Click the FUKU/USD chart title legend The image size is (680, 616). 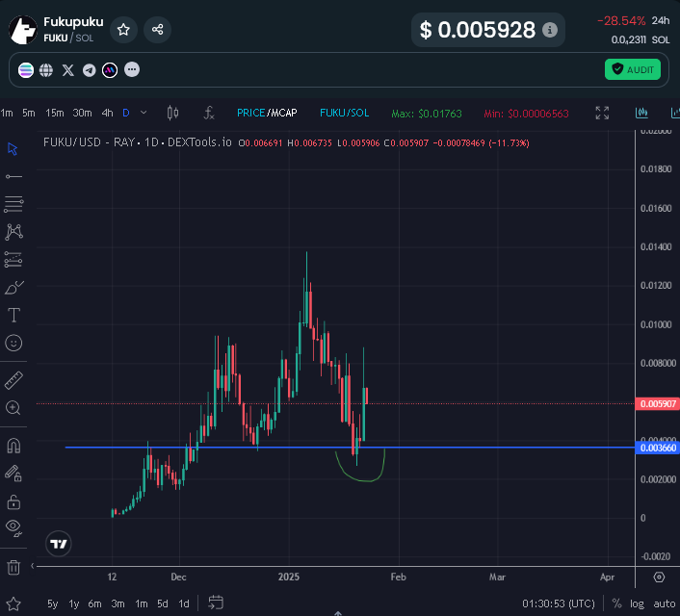coord(138,142)
